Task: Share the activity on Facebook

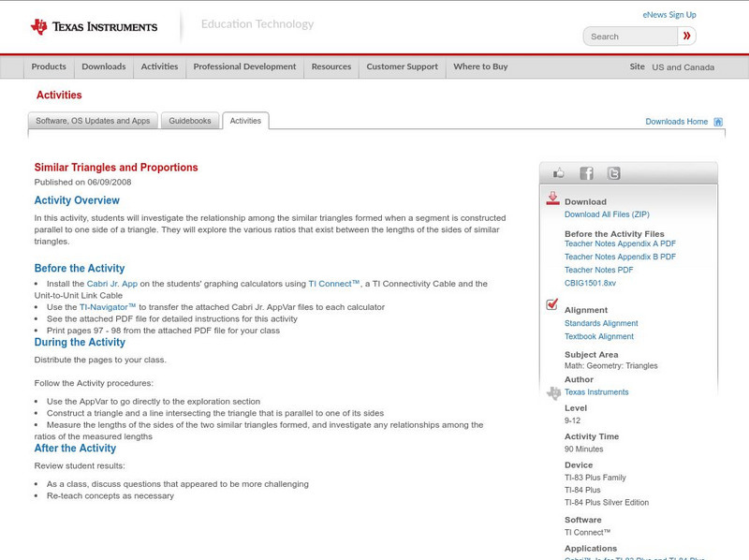Action: (x=586, y=173)
